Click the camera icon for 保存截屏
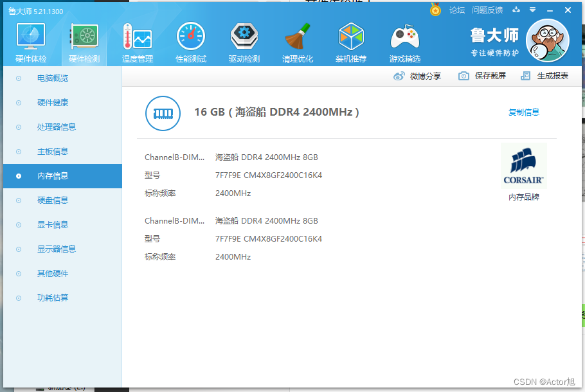 click(x=464, y=76)
